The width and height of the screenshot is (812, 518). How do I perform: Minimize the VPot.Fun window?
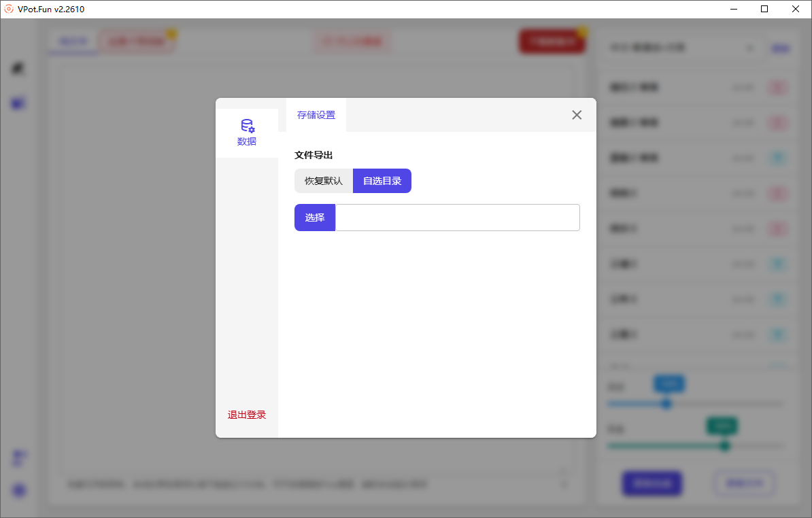click(x=734, y=9)
